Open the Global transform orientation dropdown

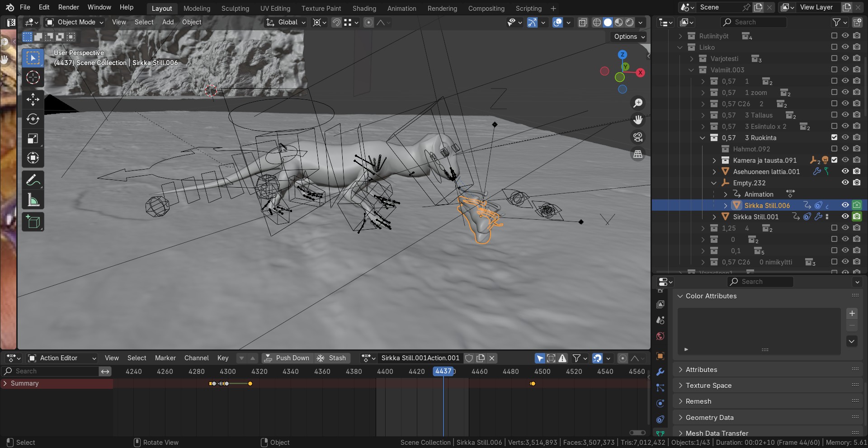(x=286, y=22)
